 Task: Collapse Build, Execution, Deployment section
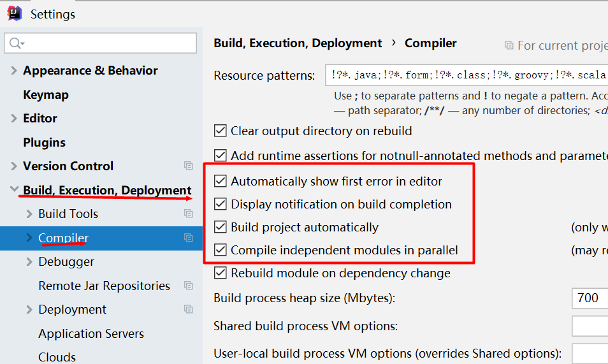point(14,189)
